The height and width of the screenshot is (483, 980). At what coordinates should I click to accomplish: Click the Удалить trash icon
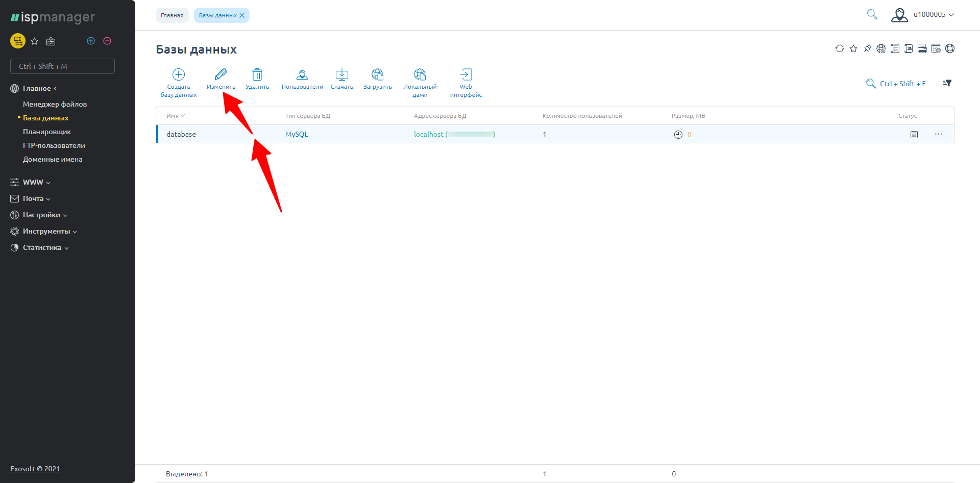click(257, 74)
